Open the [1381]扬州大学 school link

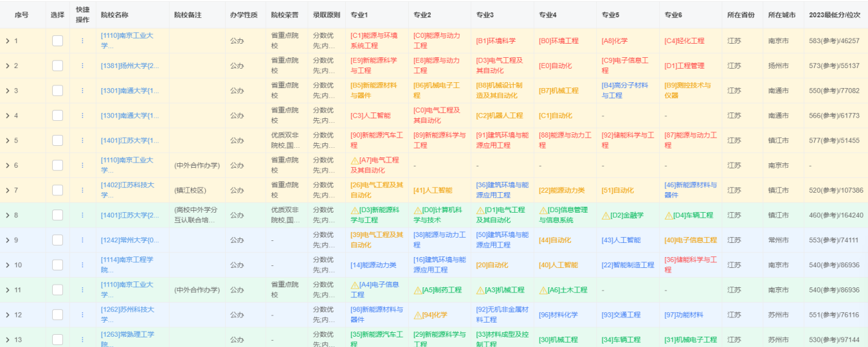130,66
